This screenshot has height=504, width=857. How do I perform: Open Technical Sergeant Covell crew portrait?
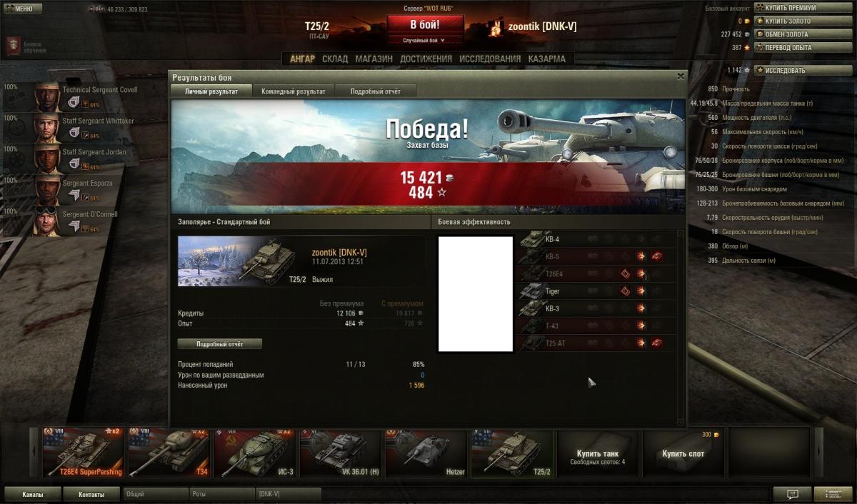tap(47, 96)
